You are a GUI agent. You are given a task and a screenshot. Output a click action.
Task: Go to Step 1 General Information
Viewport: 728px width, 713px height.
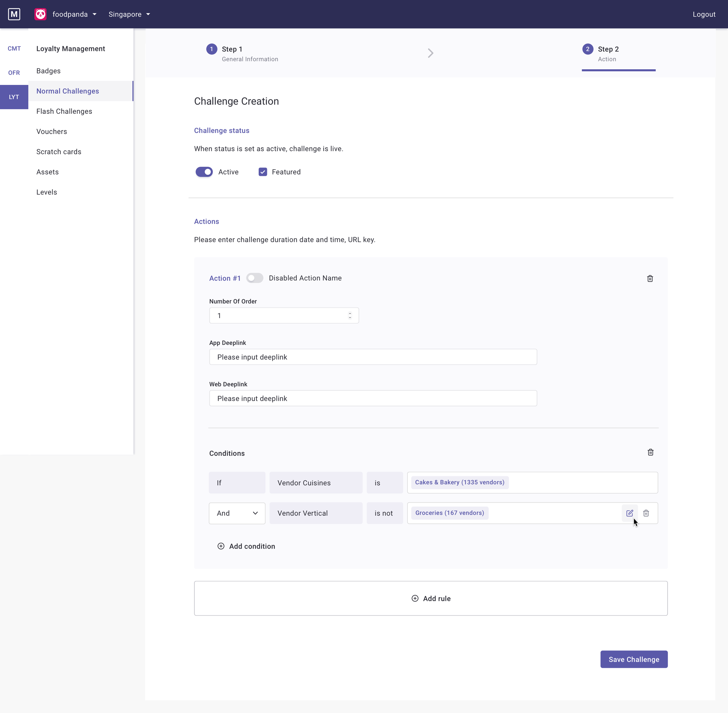[242, 54]
